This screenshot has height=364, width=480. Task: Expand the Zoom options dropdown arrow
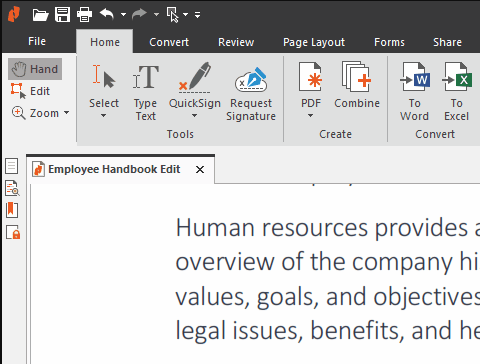click(66, 113)
